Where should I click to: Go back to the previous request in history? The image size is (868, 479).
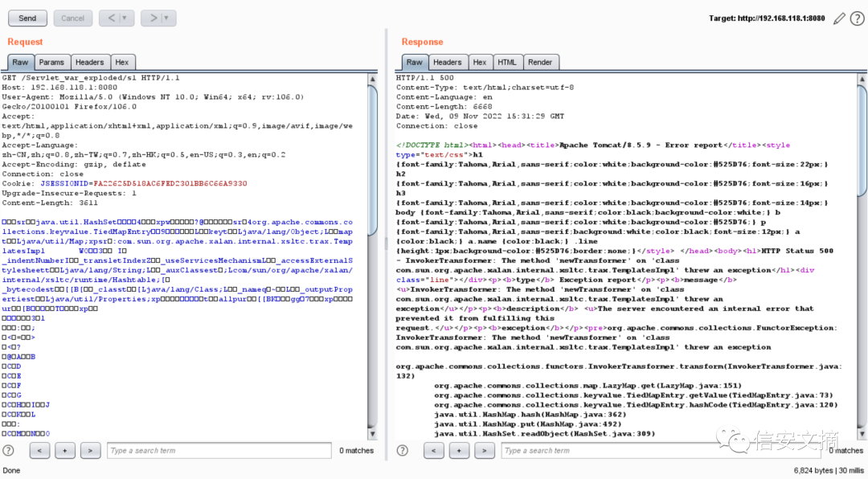[x=111, y=18]
